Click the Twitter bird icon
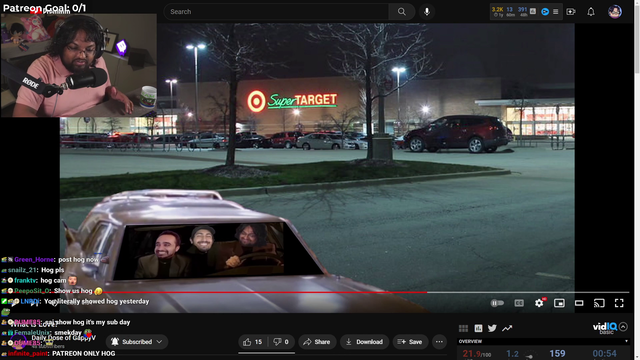 pyautogui.click(x=492, y=328)
